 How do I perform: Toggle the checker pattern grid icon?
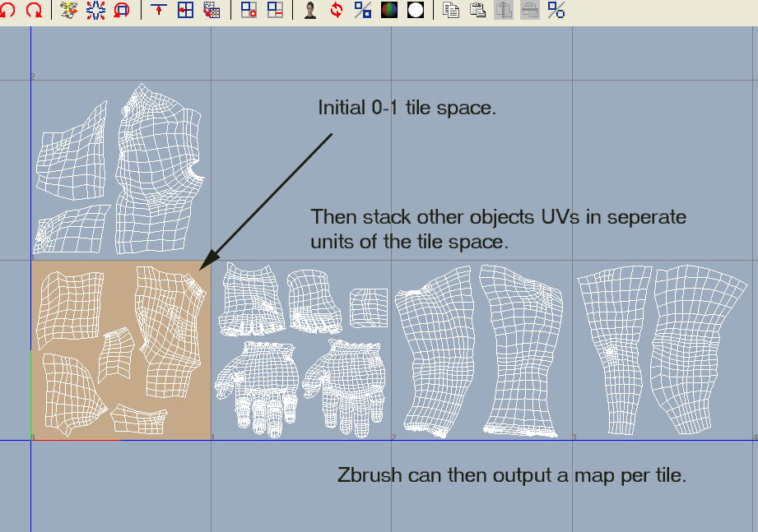point(212,10)
